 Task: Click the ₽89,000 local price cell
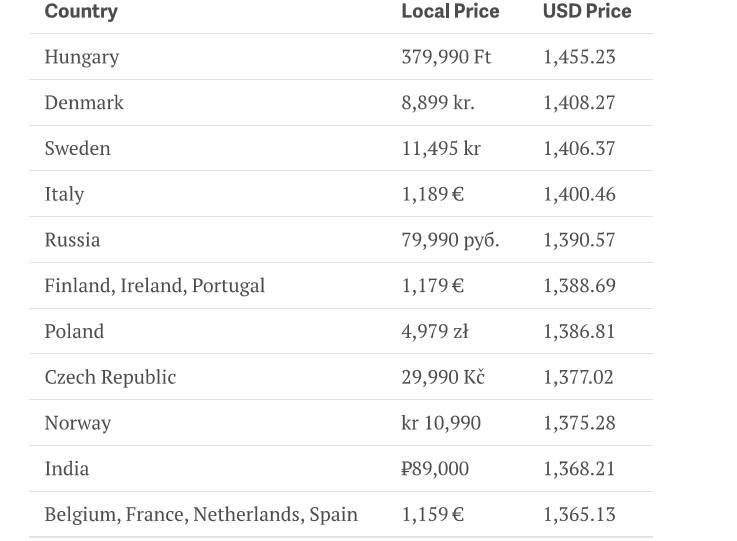pyautogui.click(x=435, y=469)
